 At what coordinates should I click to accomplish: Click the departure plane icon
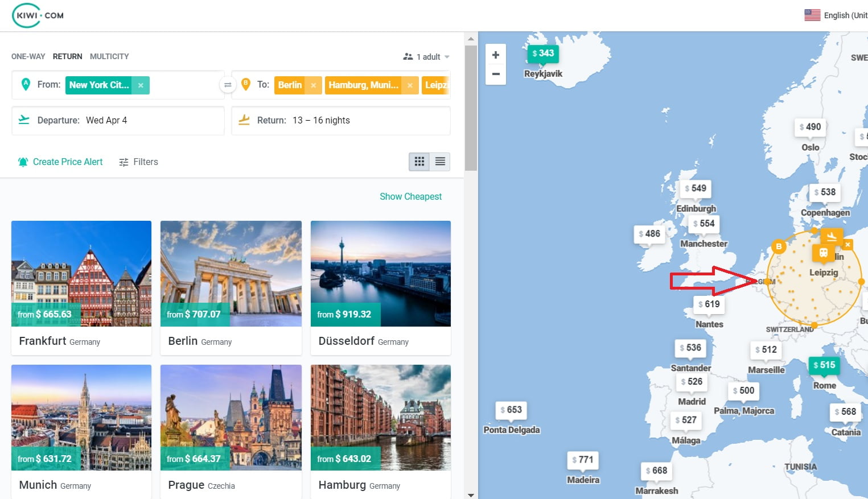point(24,119)
